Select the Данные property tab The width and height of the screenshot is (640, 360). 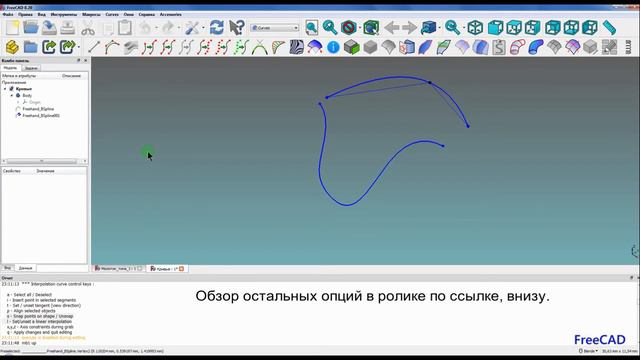(25, 268)
